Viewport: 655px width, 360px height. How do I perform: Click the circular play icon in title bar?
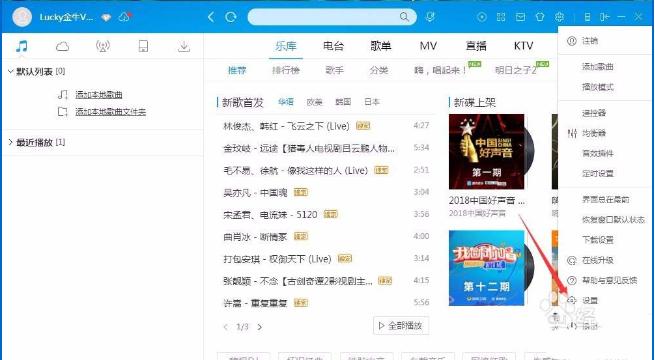(482, 17)
